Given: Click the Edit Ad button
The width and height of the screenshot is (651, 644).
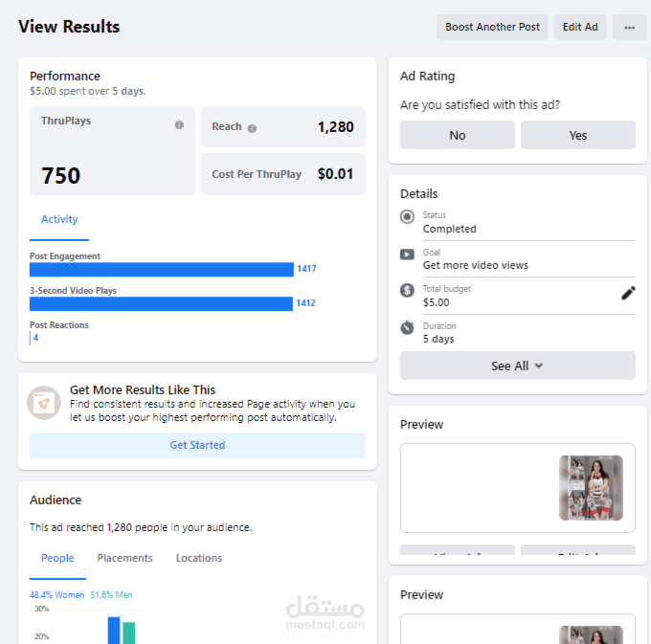Looking at the screenshot, I should pyautogui.click(x=580, y=28).
